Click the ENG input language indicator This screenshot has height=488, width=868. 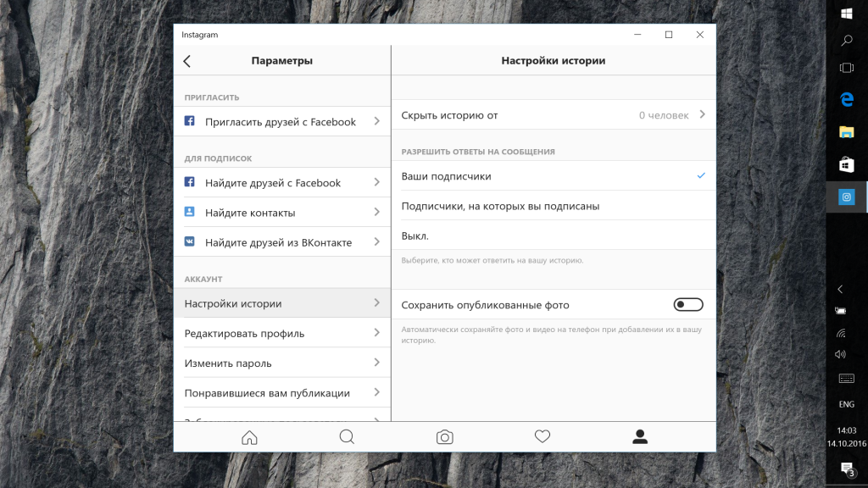point(847,404)
